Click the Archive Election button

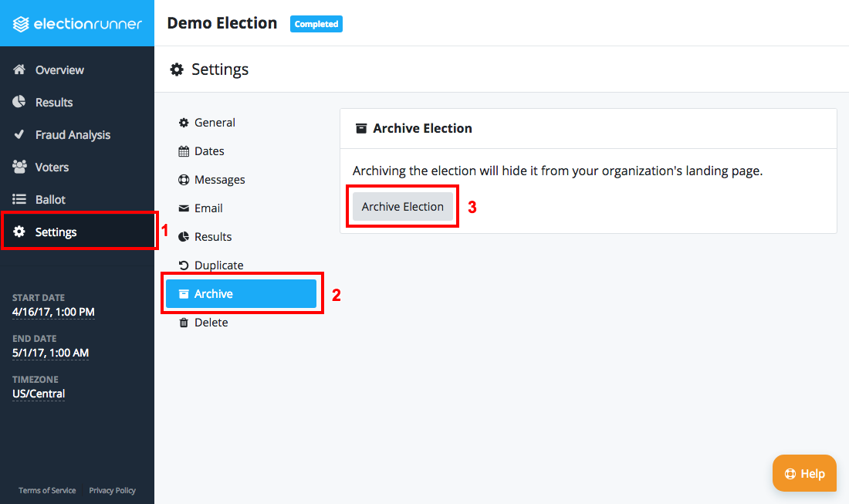[x=402, y=207]
